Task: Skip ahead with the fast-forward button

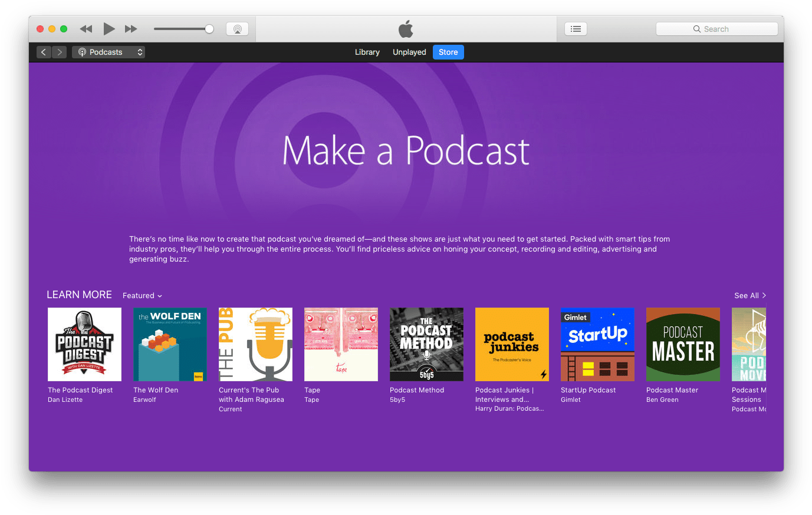Action: pyautogui.click(x=131, y=29)
